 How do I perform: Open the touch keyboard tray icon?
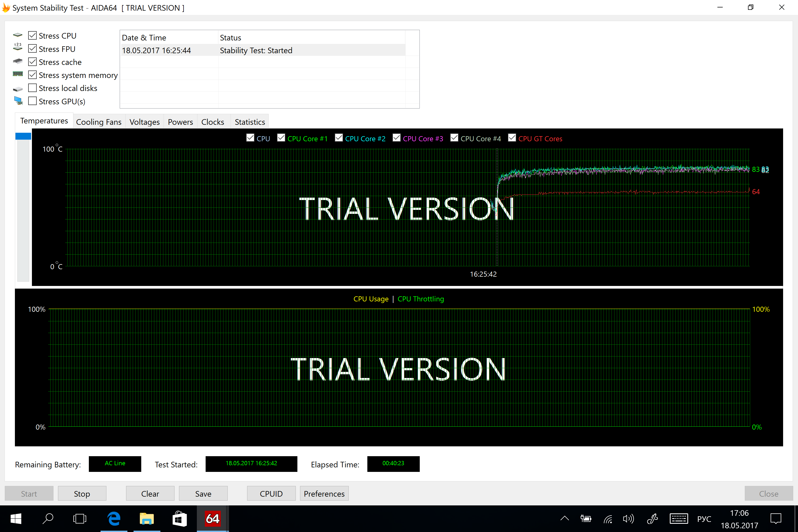[679, 519]
